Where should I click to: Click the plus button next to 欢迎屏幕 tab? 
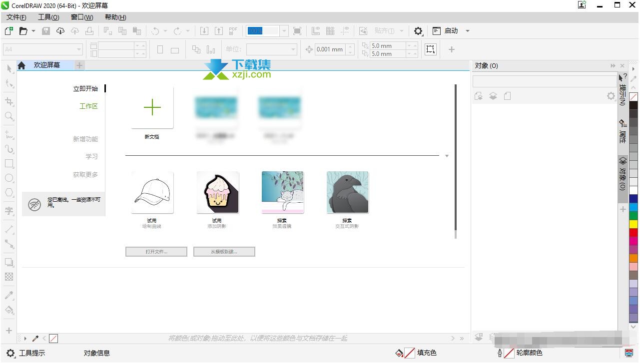[x=79, y=65]
